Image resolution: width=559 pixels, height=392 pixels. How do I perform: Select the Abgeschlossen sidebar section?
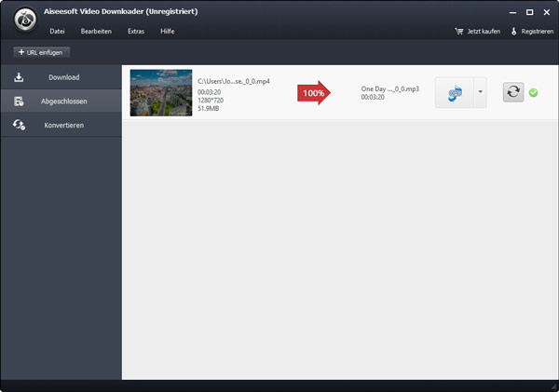(61, 101)
